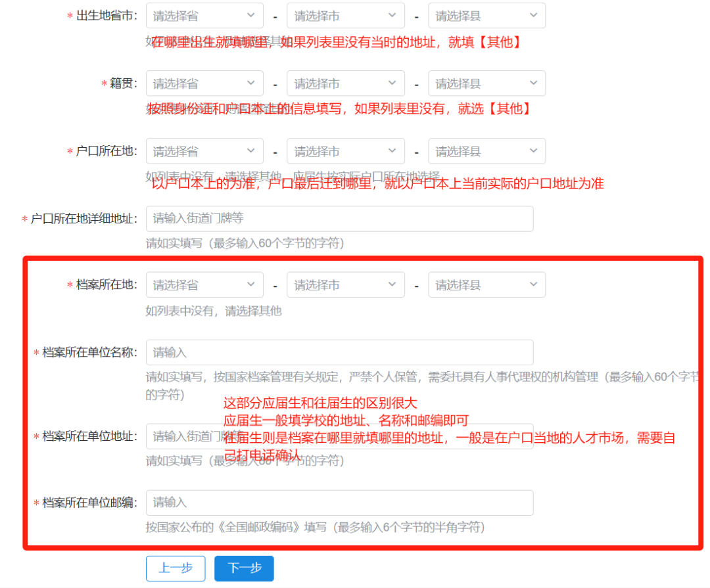The height and width of the screenshot is (588, 710).
Task: Click the 档案所在单位邮编 label
Action: [89, 503]
